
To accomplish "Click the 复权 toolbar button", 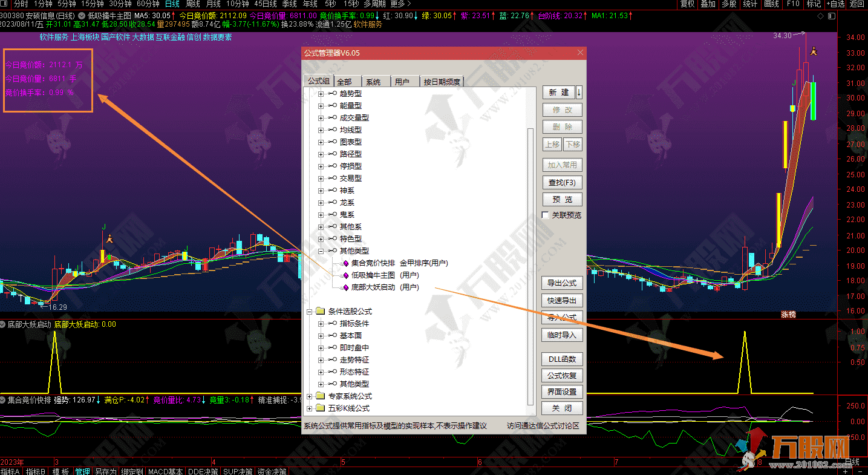I will (x=688, y=4).
